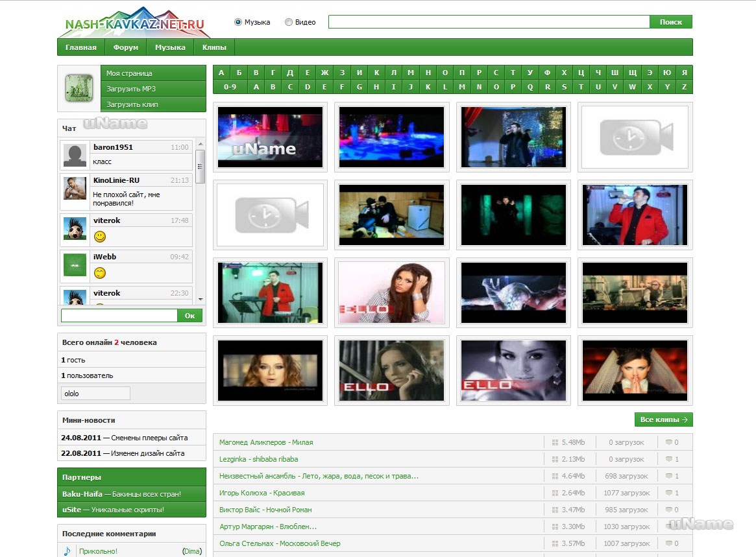Select the Видео radio button
Image resolution: width=756 pixels, height=557 pixels.
(x=289, y=22)
